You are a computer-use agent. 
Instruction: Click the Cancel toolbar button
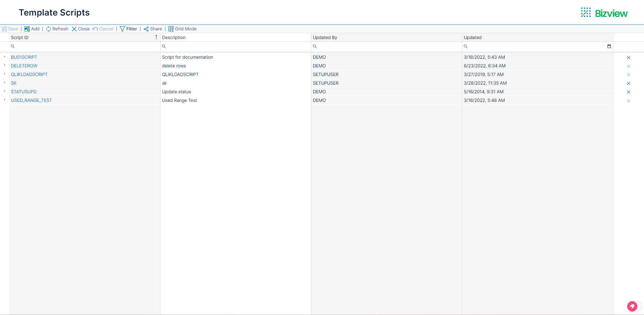pyautogui.click(x=103, y=29)
